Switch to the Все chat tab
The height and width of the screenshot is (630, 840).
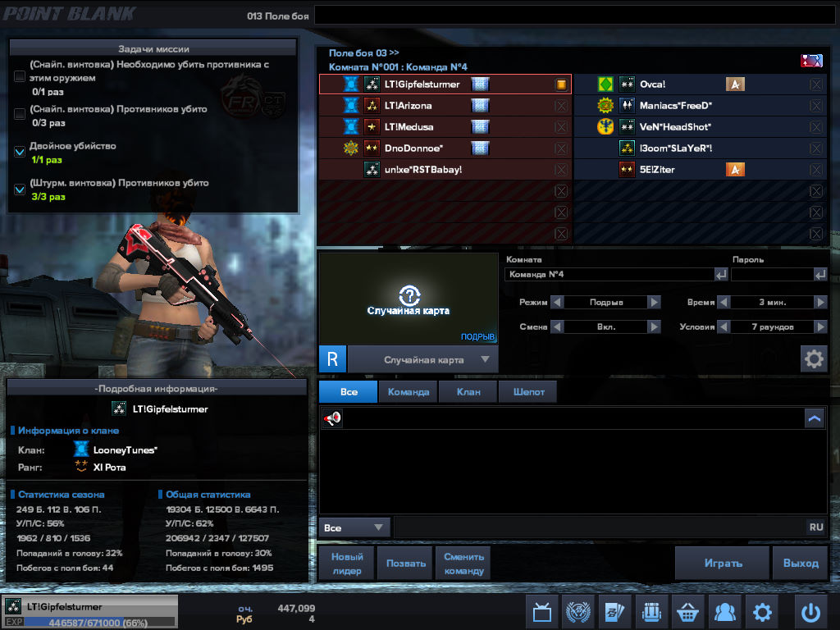pos(349,391)
